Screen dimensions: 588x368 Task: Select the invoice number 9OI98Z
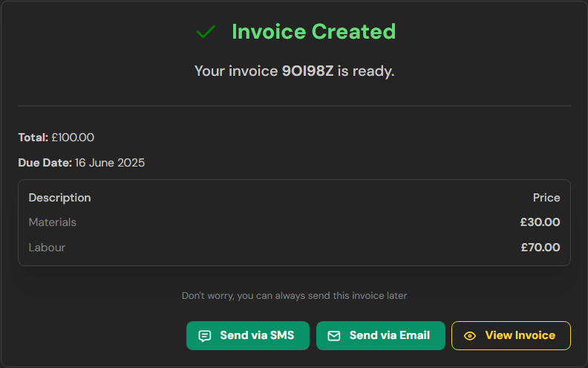[307, 71]
